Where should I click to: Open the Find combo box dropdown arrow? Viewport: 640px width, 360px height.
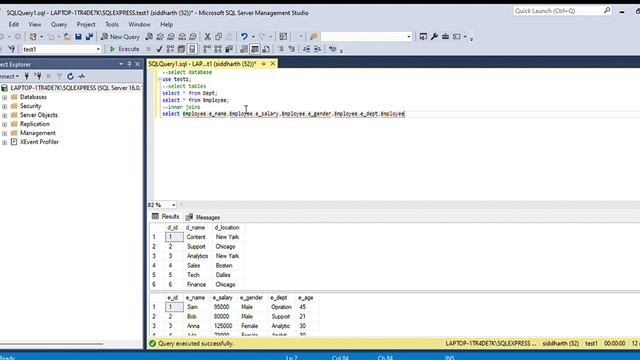coord(409,37)
